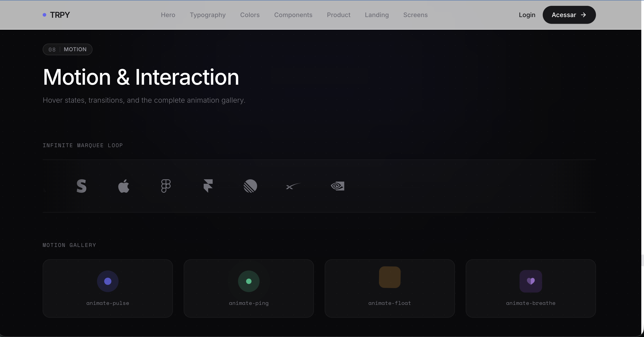Click the animate-pulse label text
Image resolution: width=644 pixels, height=337 pixels.
[x=108, y=303]
